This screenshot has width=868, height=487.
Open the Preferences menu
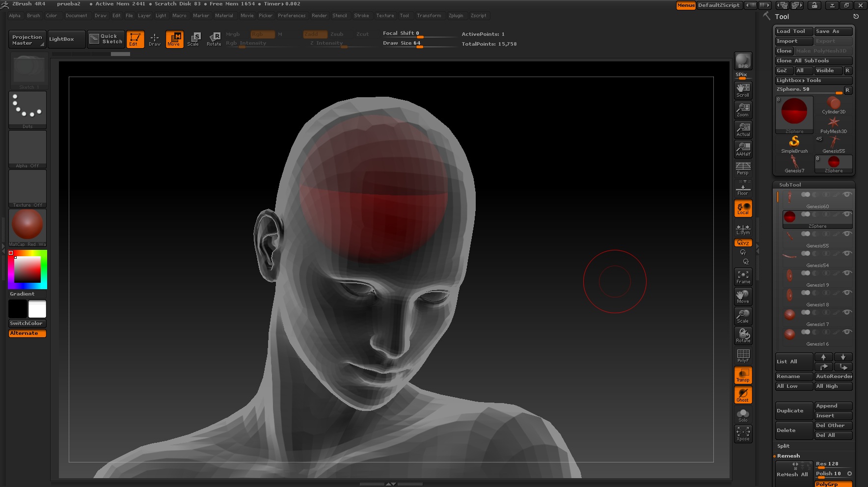pyautogui.click(x=291, y=16)
